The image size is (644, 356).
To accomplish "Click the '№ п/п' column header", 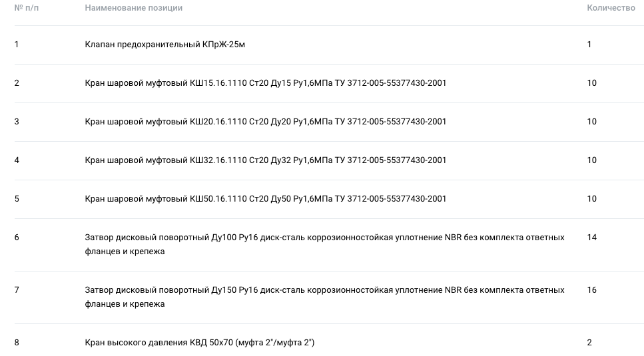I will [26, 8].
